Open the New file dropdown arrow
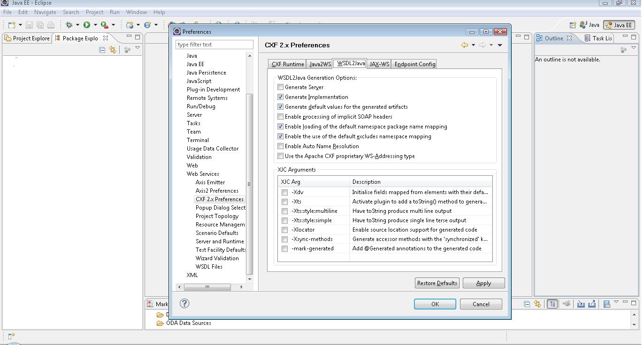Viewport: 644px width, 346px height. (20, 25)
